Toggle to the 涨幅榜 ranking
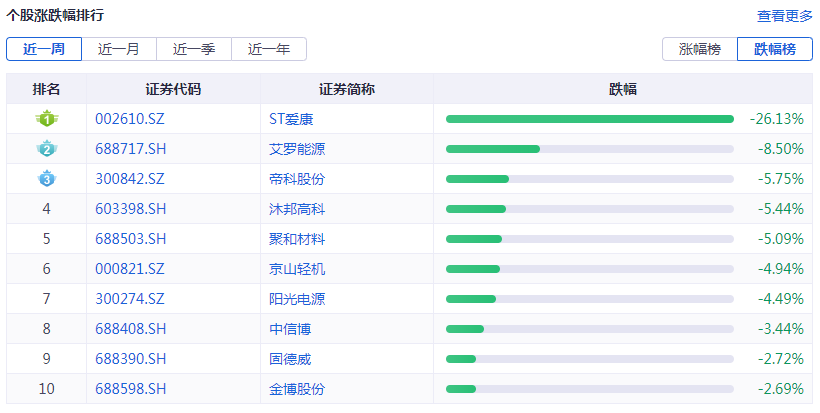The width and height of the screenshot is (820, 413). point(699,49)
